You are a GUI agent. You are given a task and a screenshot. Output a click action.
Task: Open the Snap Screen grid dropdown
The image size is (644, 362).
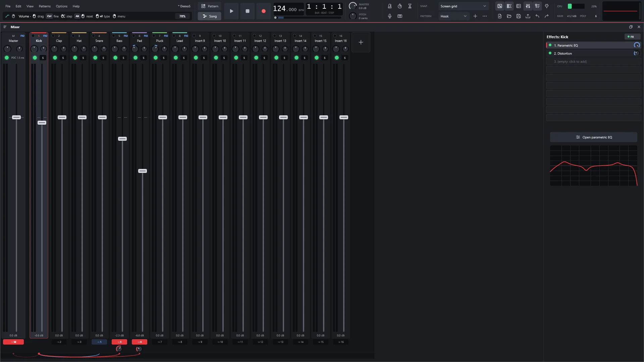pyautogui.click(x=464, y=6)
